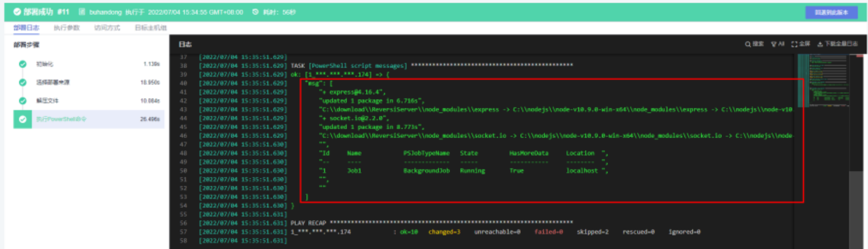Image resolution: width=868 pixels, height=249 pixels.
Task: Click the Running state in log
Action: coord(473,171)
